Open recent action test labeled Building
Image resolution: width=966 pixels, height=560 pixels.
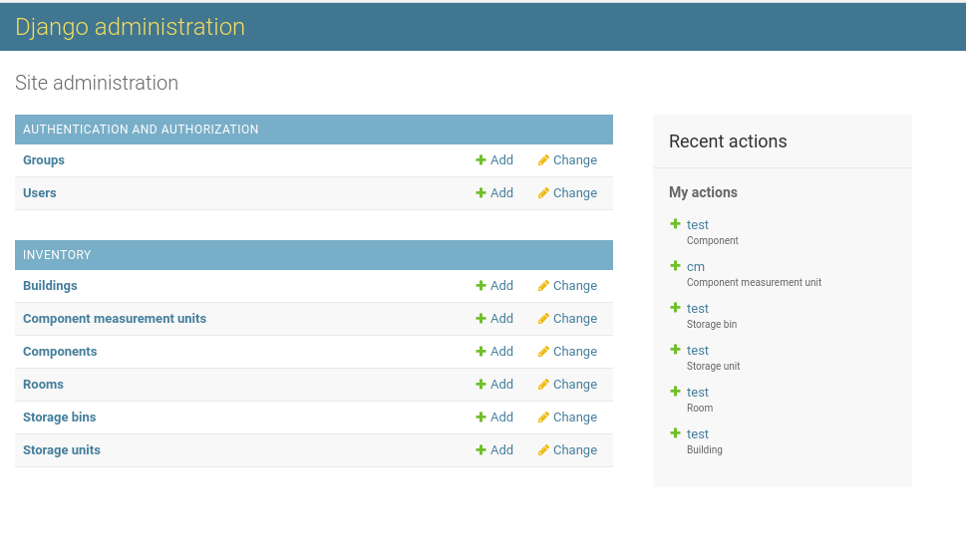698,434
